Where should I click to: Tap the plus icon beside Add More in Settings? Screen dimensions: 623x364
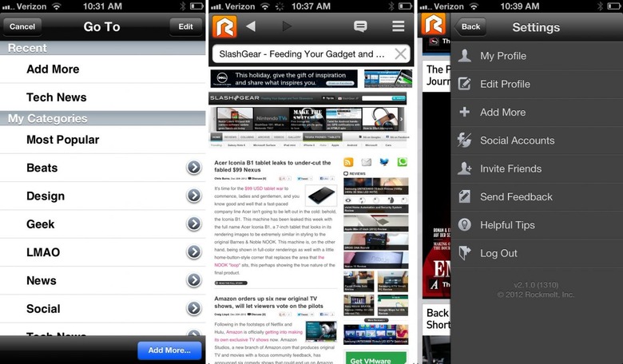pos(465,112)
